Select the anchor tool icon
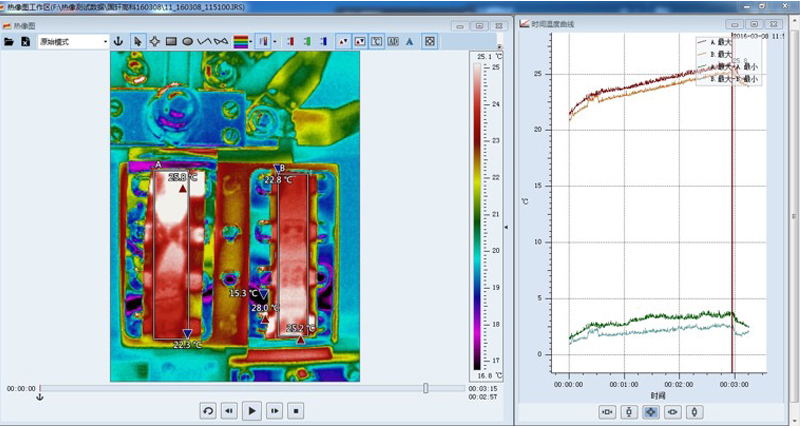The height and width of the screenshot is (428, 800). [x=118, y=42]
